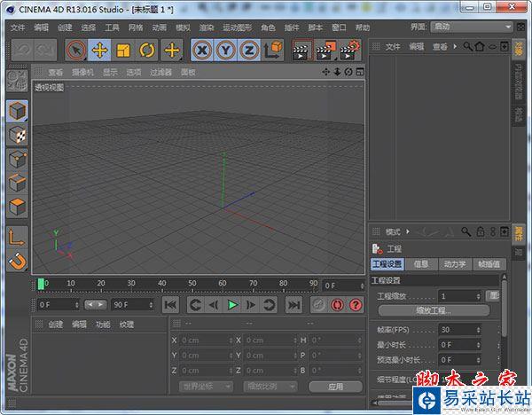The height and width of the screenshot is (415, 532).
Task: Go to the next keyframe
Action: tap(269, 305)
